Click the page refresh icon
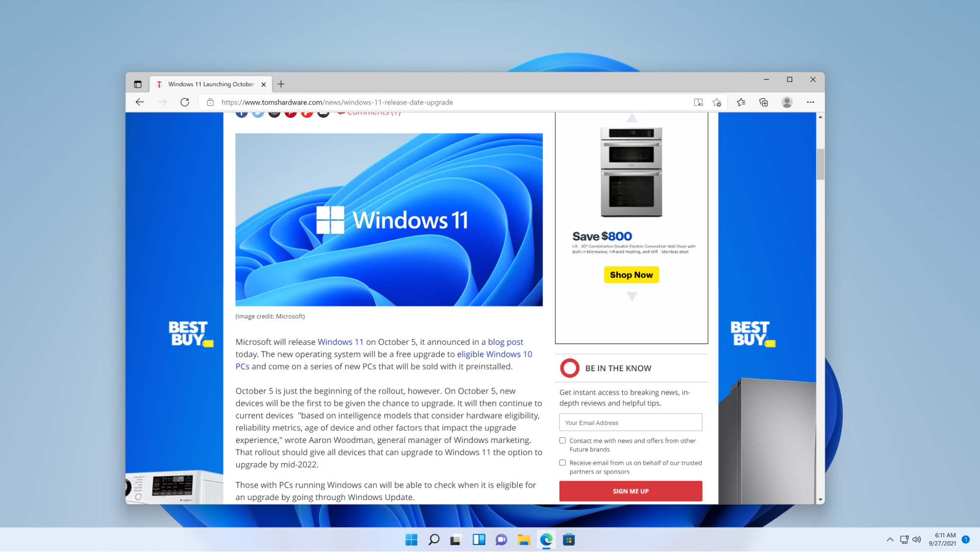 tap(184, 102)
